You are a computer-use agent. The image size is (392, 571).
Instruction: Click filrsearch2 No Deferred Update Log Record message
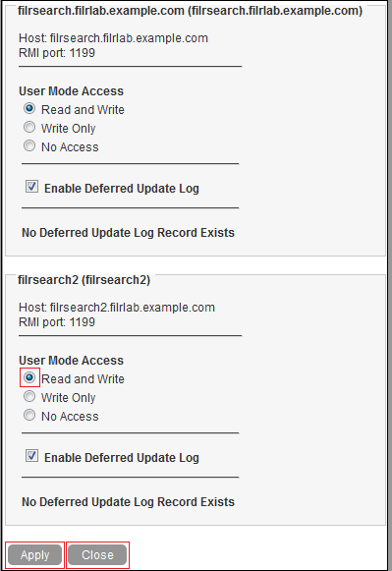[128, 502]
